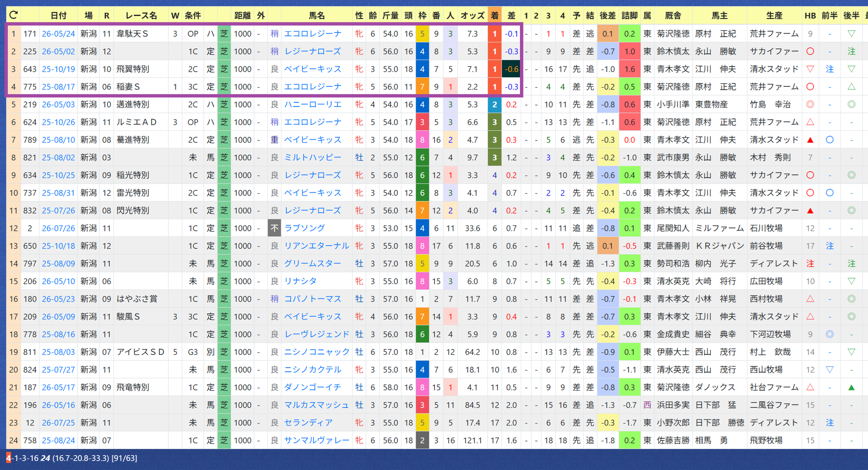Open the 25-08/17 date link

[x=58, y=87]
